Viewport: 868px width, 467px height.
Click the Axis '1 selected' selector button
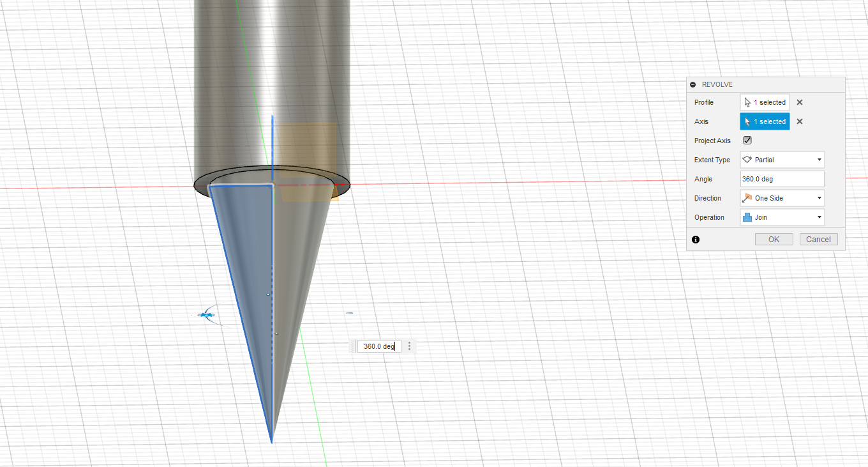[765, 121]
